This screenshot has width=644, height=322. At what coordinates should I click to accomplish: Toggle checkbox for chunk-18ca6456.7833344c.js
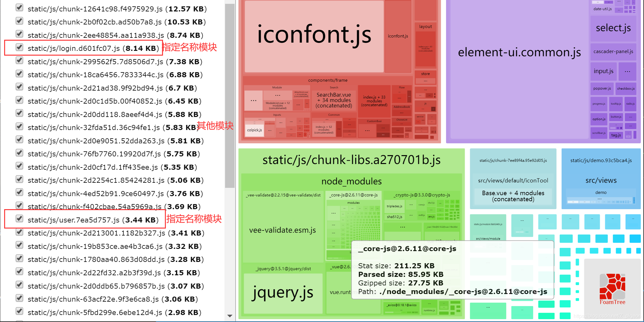[19, 74]
